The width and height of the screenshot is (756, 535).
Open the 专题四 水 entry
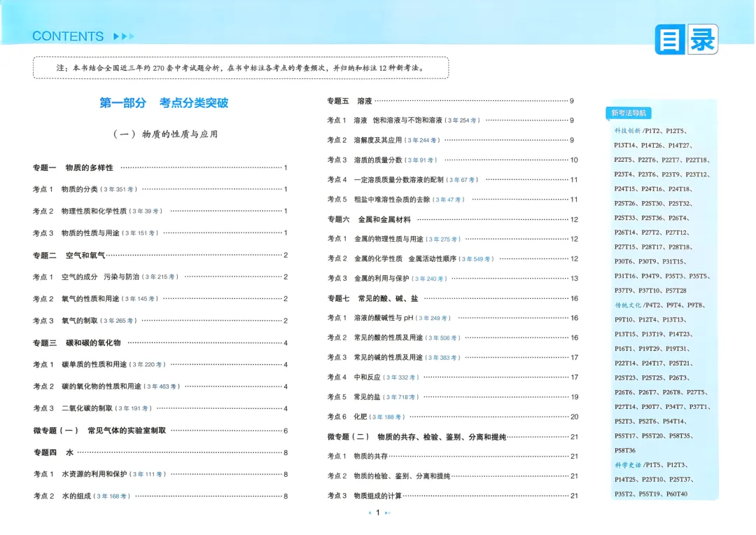[54, 452]
